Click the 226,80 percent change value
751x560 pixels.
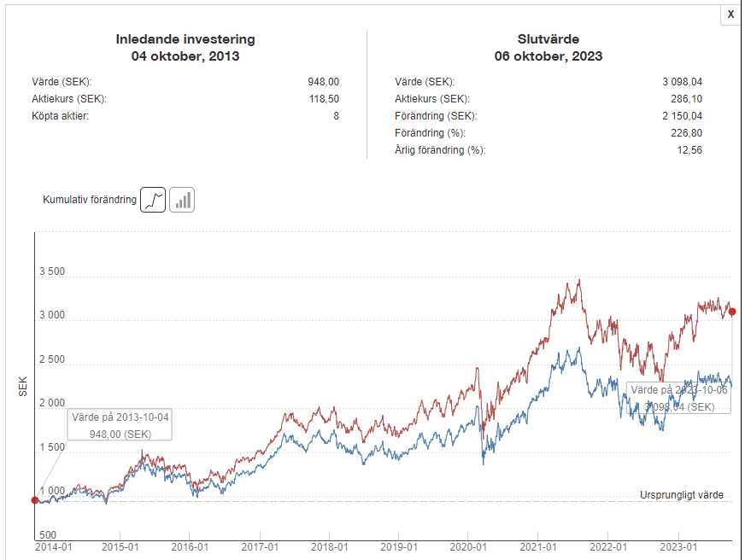pyautogui.click(x=686, y=133)
